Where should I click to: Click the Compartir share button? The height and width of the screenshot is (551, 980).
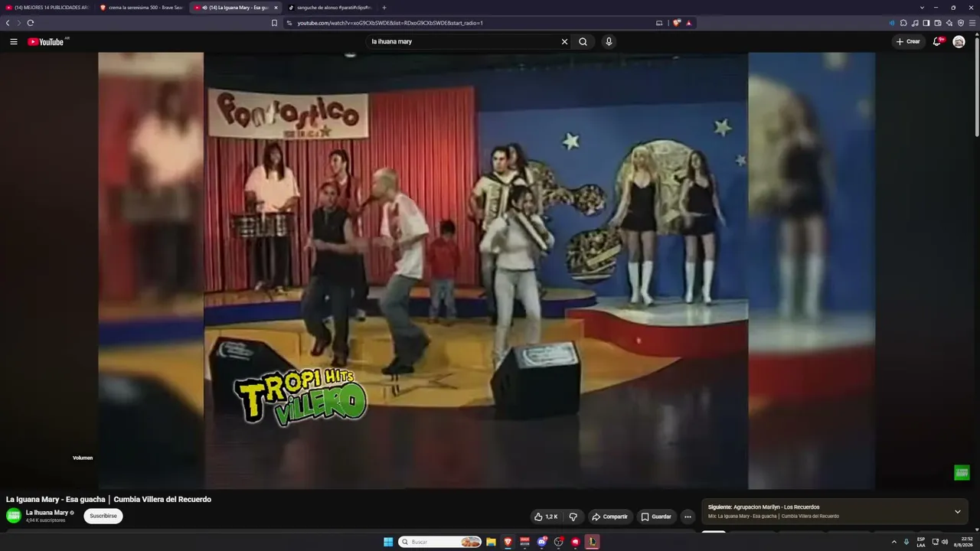tap(610, 517)
